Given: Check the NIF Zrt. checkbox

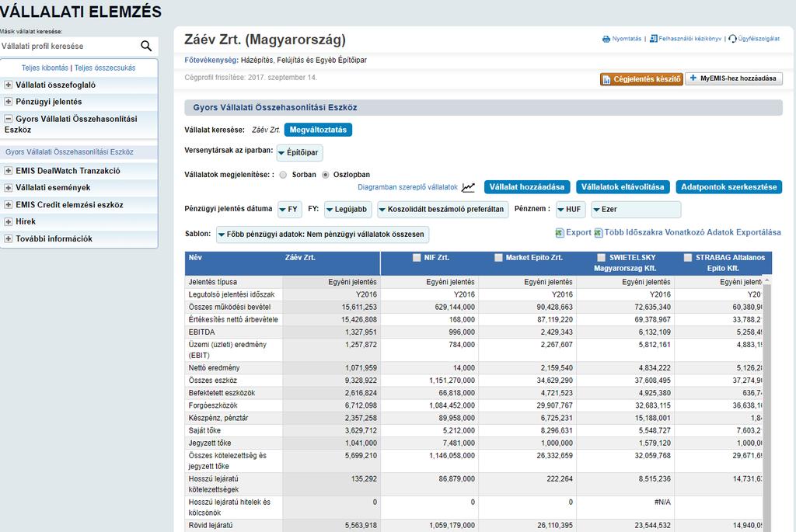Looking at the screenshot, I should 417,258.
